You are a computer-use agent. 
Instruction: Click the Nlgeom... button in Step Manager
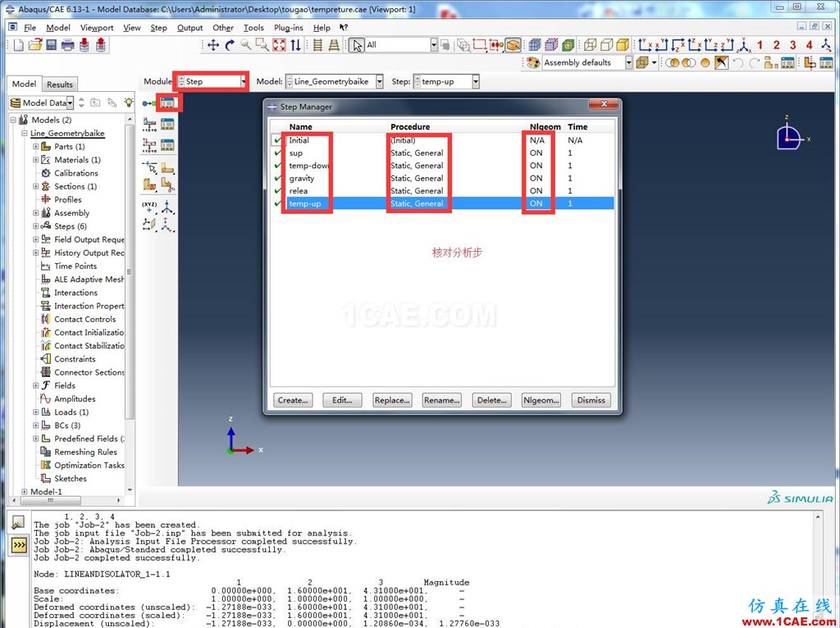(x=541, y=400)
